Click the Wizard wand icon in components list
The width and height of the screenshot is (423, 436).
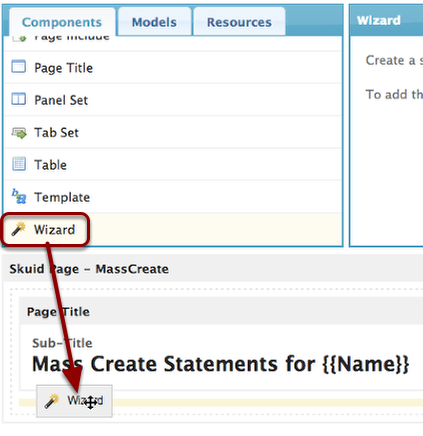coord(19,229)
